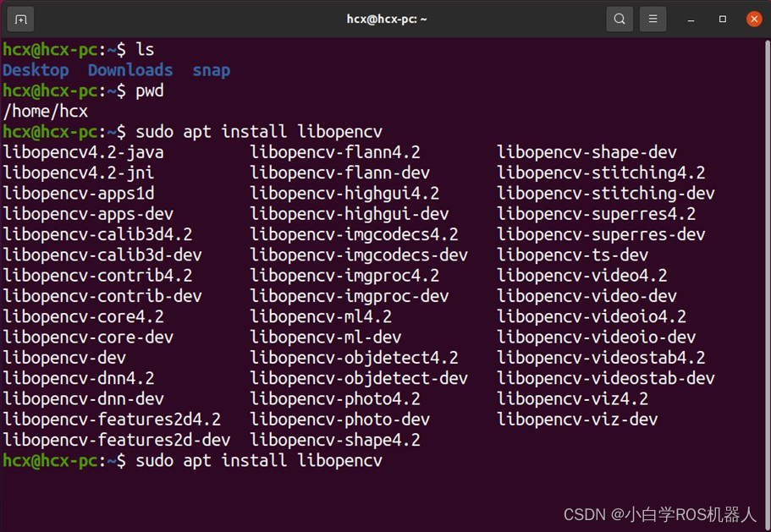Click libopencv-shape4.2 package name
Viewport: 771px width, 532px height.
coord(335,440)
